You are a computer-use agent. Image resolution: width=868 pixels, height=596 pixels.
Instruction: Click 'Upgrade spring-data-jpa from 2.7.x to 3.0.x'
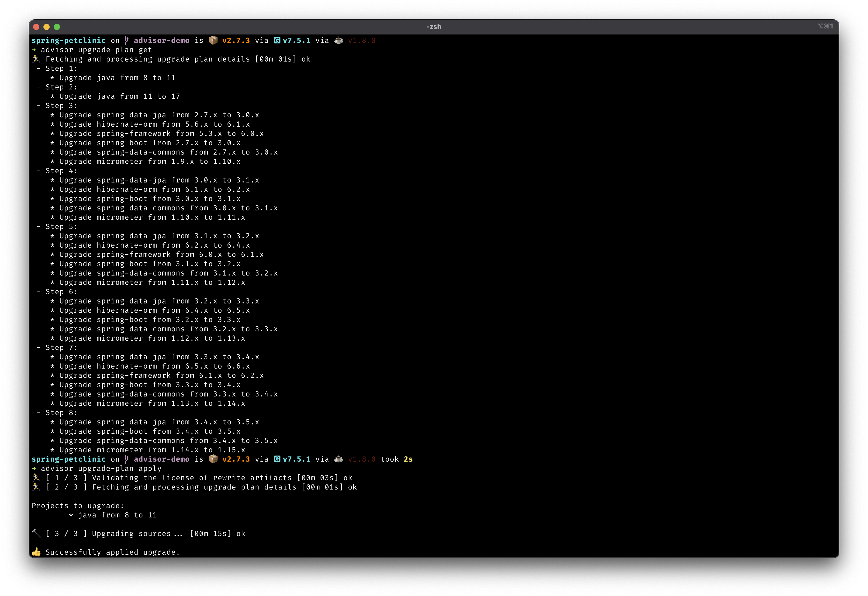[x=159, y=115]
